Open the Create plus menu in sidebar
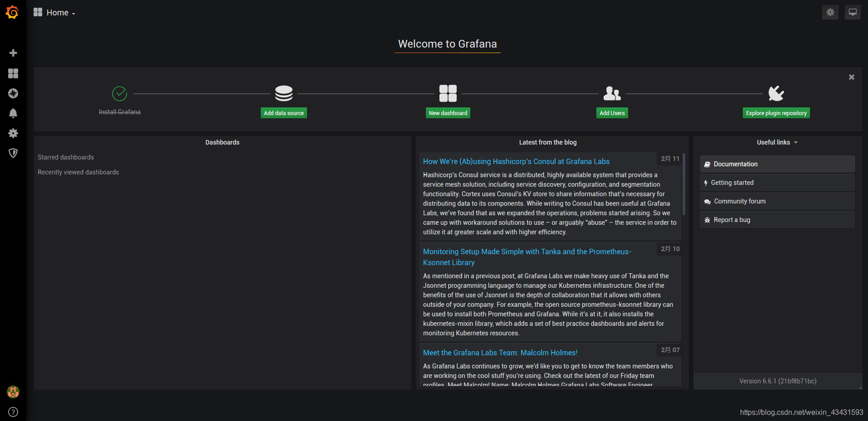This screenshot has width=868, height=421. (13, 53)
